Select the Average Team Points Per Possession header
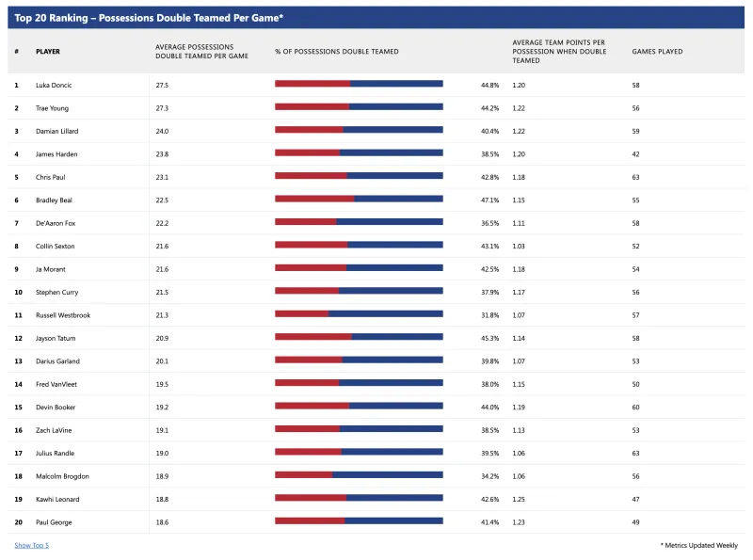Screen dimensions: 753x560 point(559,52)
